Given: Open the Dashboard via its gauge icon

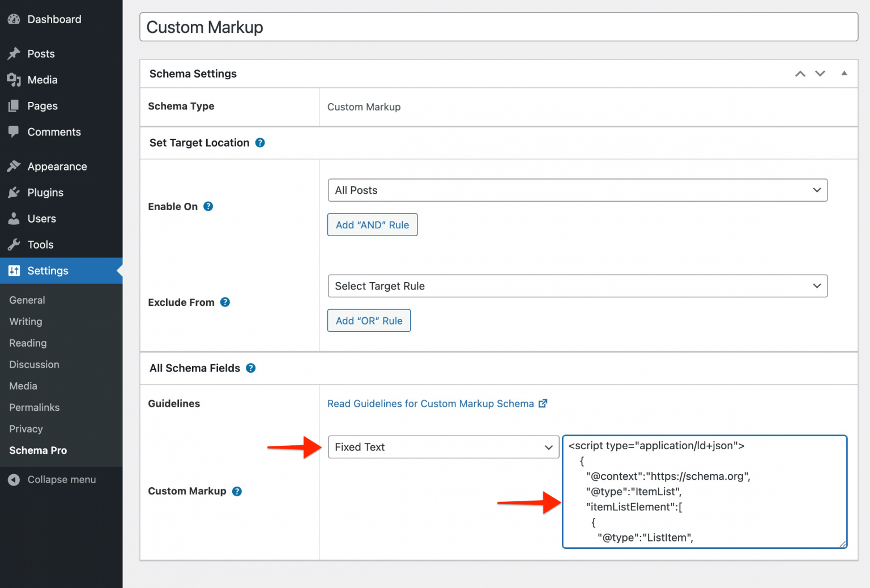Looking at the screenshot, I should click(x=14, y=19).
